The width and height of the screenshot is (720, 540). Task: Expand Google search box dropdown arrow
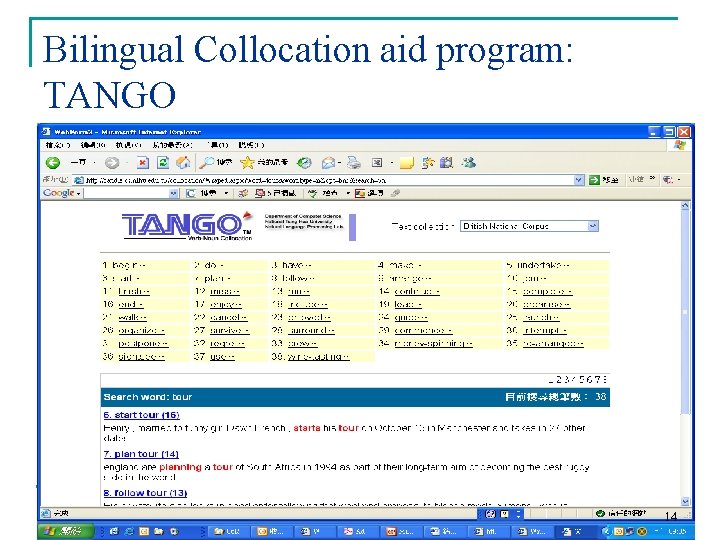click(173, 193)
